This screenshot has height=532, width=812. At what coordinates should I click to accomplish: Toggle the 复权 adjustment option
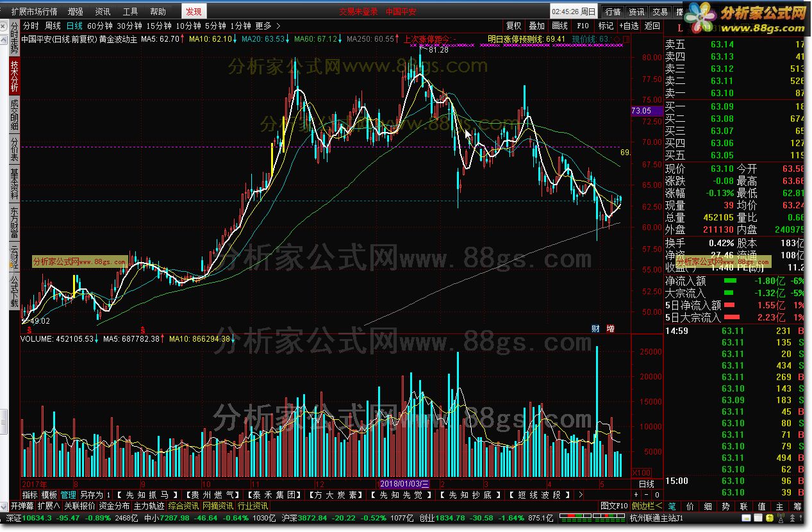[x=513, y=26]
